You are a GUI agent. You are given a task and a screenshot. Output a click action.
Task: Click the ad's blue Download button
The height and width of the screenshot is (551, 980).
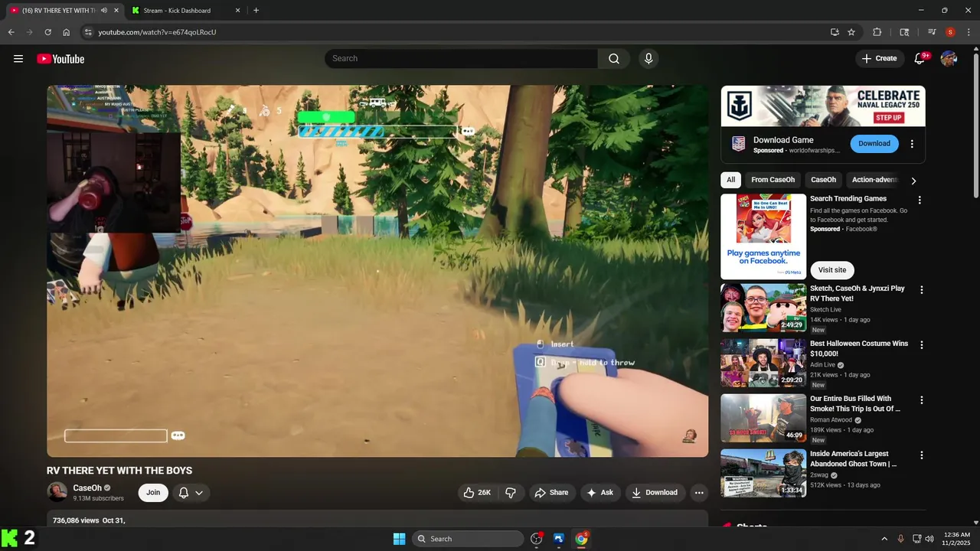[874, 144]
